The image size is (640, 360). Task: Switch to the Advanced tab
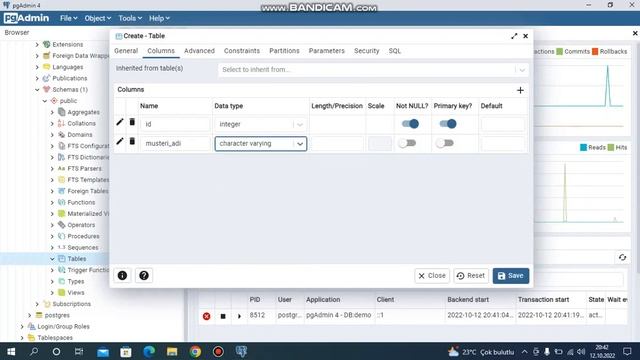[199, 51]
